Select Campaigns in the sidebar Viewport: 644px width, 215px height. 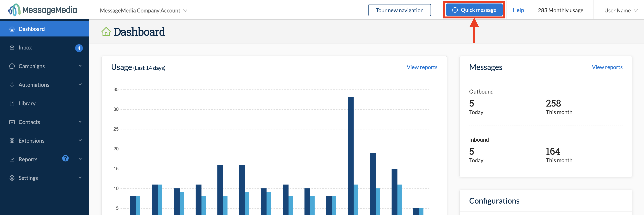point(45,66)
